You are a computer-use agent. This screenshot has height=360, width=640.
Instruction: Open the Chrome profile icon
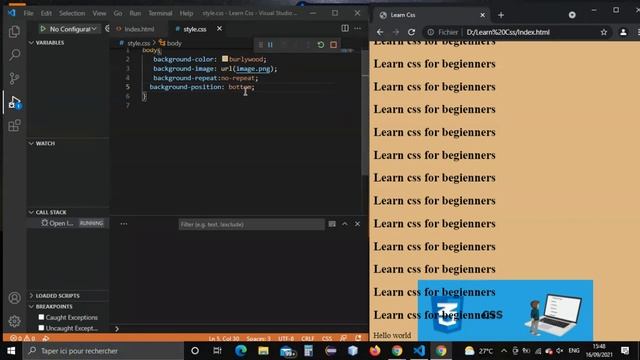pyautogui.click(x=623, y=32)
